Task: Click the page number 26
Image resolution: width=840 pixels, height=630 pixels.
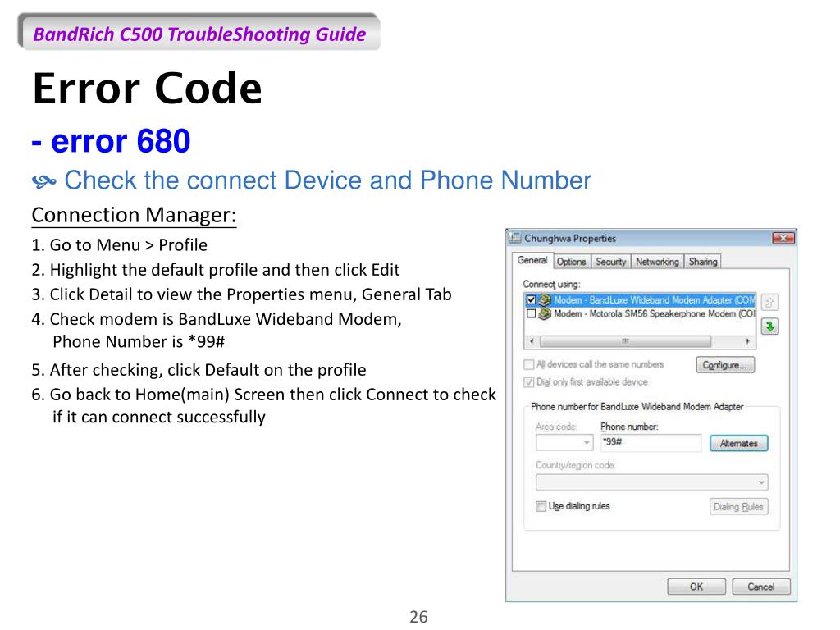Action: click(418, 617)
